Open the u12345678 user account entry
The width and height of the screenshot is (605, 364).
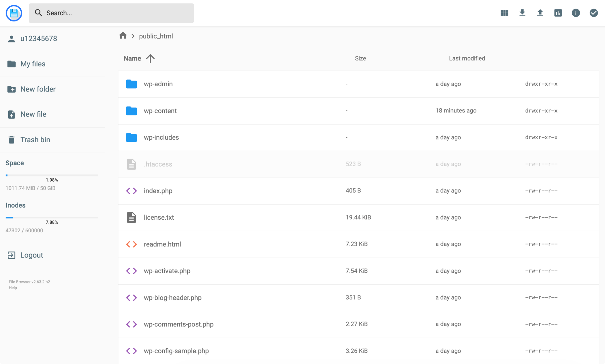point(32,39)
